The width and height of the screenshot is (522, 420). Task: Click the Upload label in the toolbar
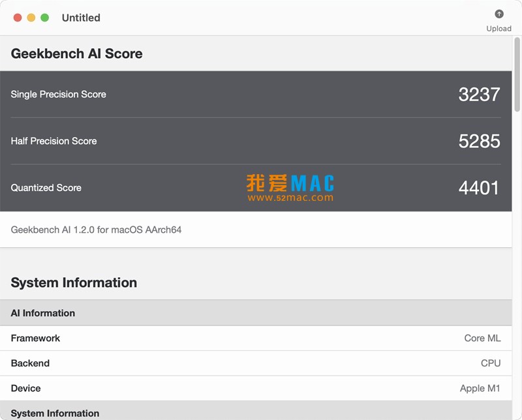pos(499,29)
